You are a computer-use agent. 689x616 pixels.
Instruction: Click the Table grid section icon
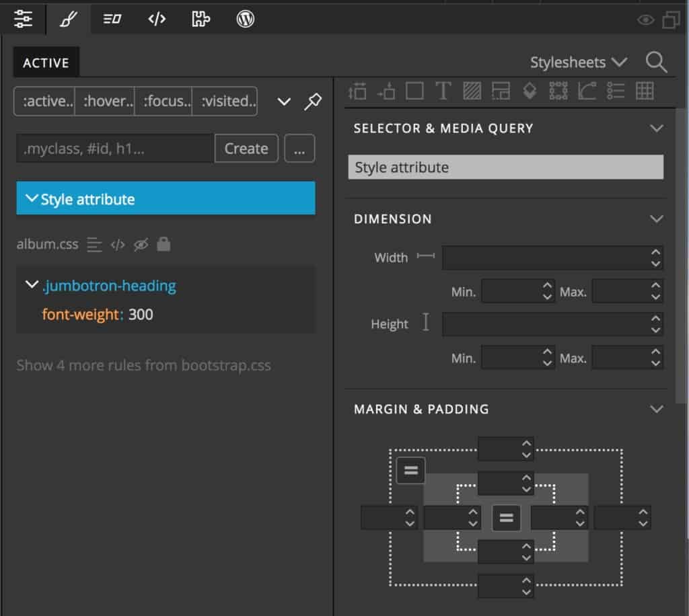[x=645, y=92]
